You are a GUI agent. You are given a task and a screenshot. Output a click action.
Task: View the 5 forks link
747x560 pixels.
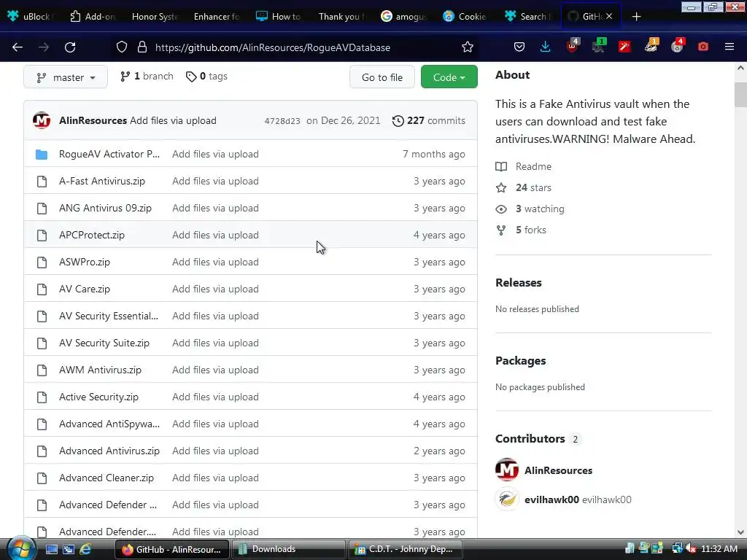pyautogui.click(x=521, y=230)
